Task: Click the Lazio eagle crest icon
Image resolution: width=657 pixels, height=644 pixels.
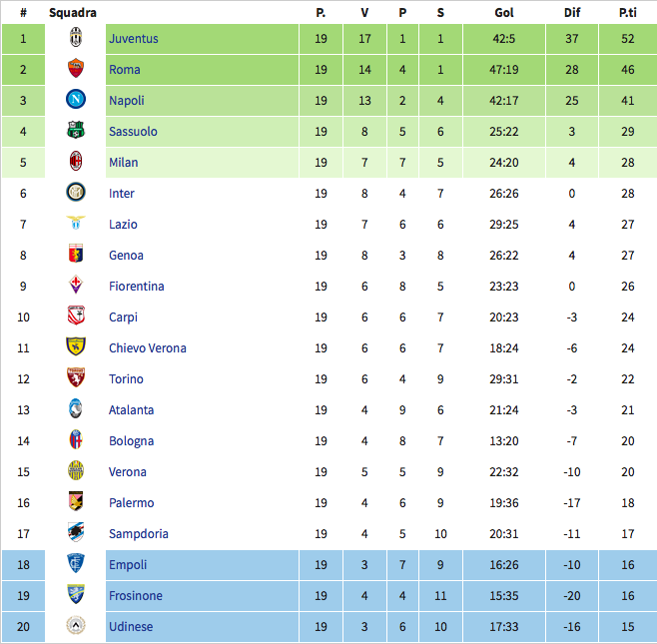Action: pos(75,225)
